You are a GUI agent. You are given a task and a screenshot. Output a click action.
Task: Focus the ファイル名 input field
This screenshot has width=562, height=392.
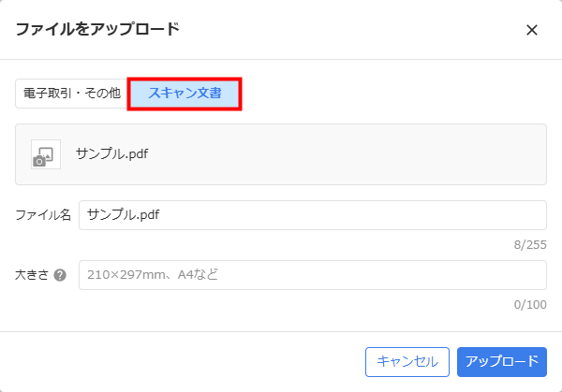point(313,215)
